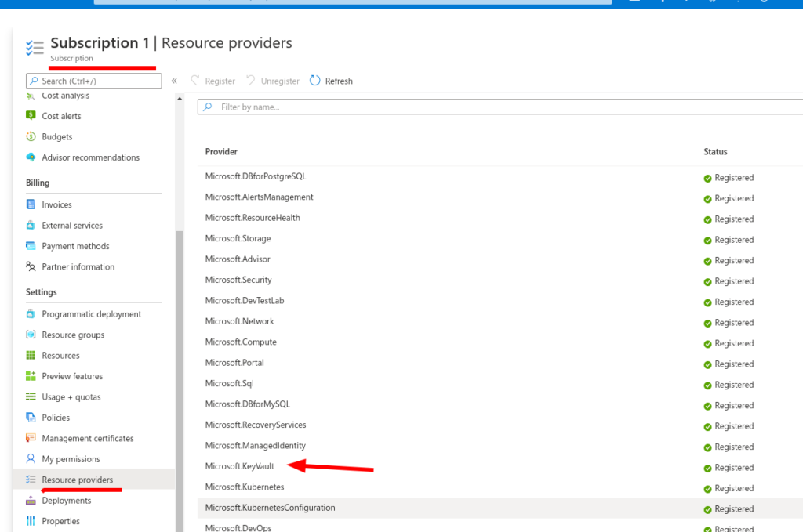This screenshot has height=532, width=803.
Task: Click green check icon for Microsoft.Sql
Action: coord(708,385)
